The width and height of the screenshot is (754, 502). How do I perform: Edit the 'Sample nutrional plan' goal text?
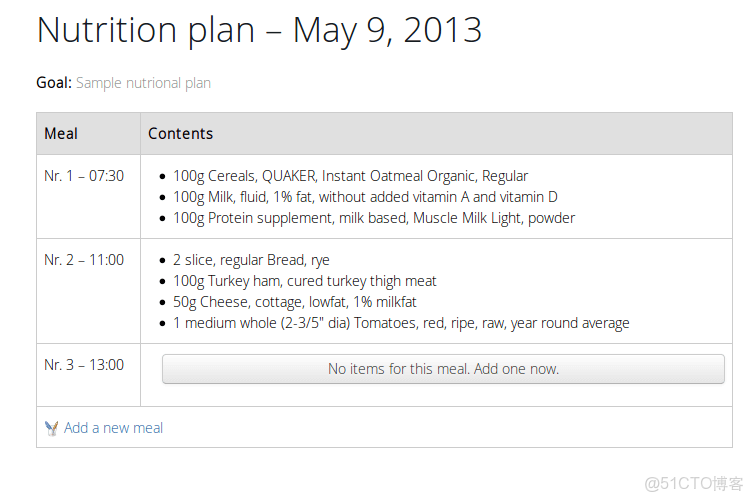[143, 83]
